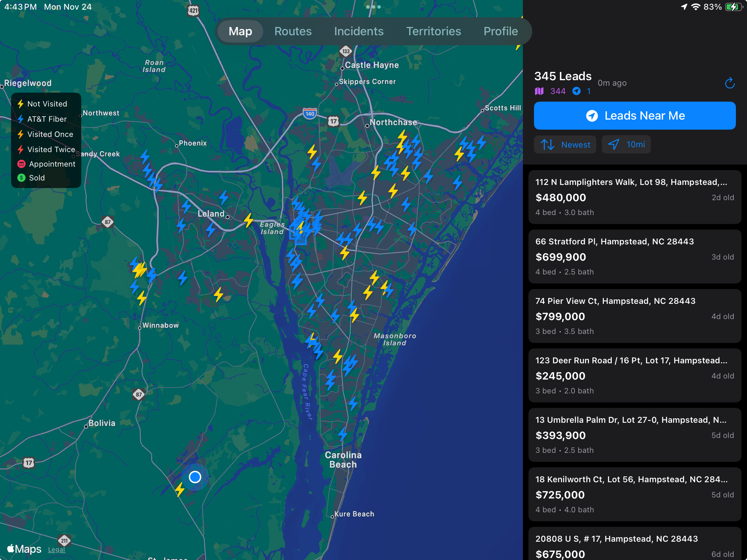Screen dimensions: 747x560
Task: Select the yellow Not Visited lightning icon in legend
Action: click(21, 103)
